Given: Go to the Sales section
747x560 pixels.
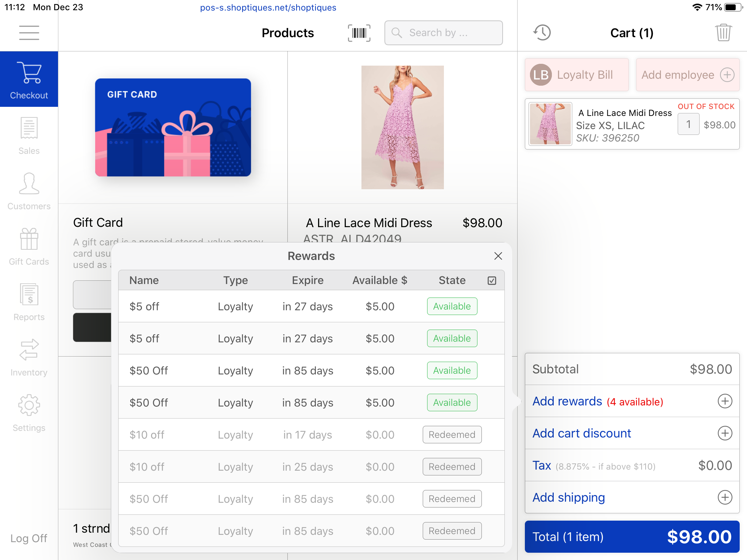Looking at the screenshot, I should [x=29, y=135].
